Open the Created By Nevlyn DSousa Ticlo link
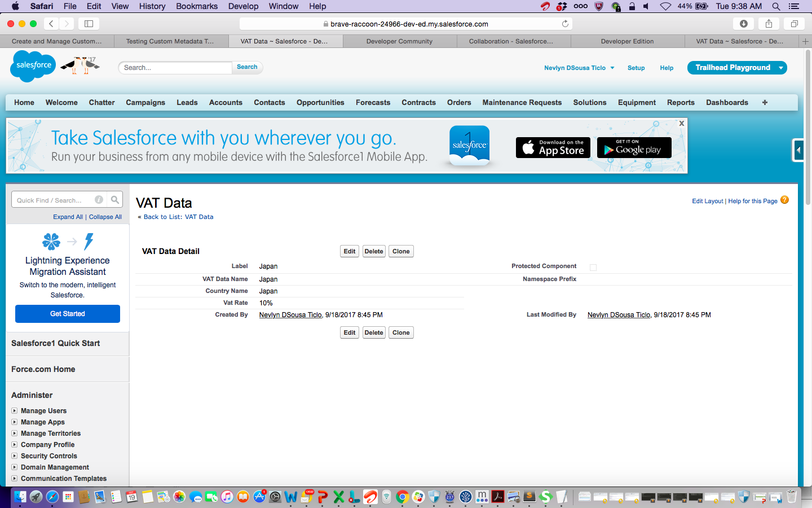This screenshot has height=508, width=812. coord(290,315)
